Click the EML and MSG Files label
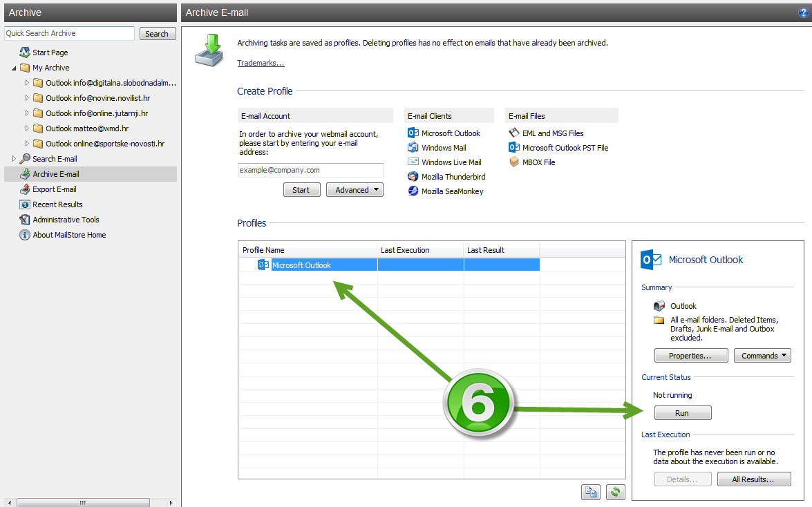This screenshot has height=507, width=812. [x=553, y=133]
